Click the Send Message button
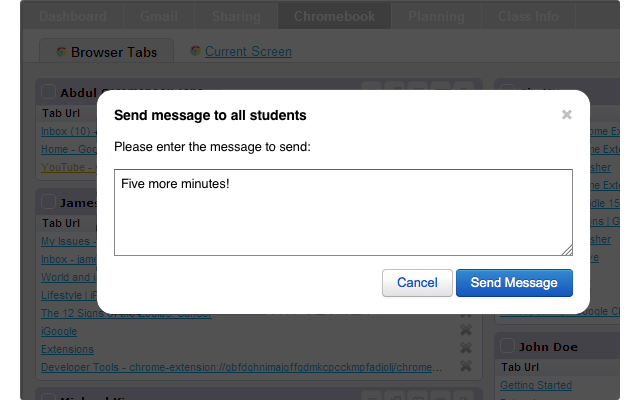Viewport: 640px width, 400px height. 514,283
